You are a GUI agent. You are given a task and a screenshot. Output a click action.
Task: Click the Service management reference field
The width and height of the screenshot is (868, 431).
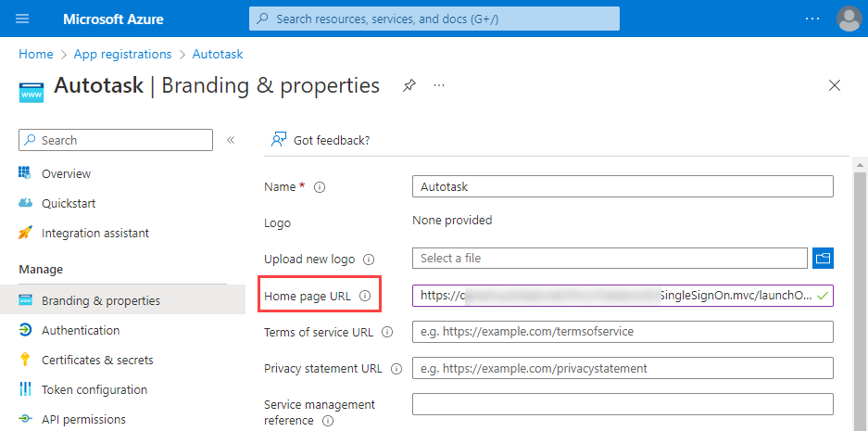(x=623, y=404)
